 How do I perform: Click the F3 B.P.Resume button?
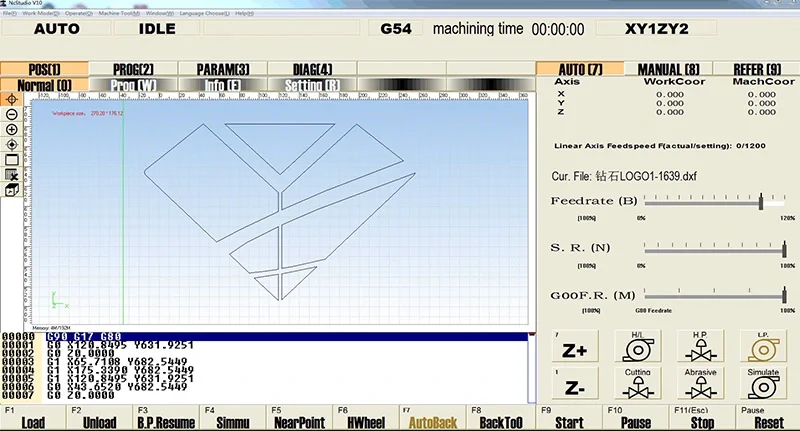166,418
